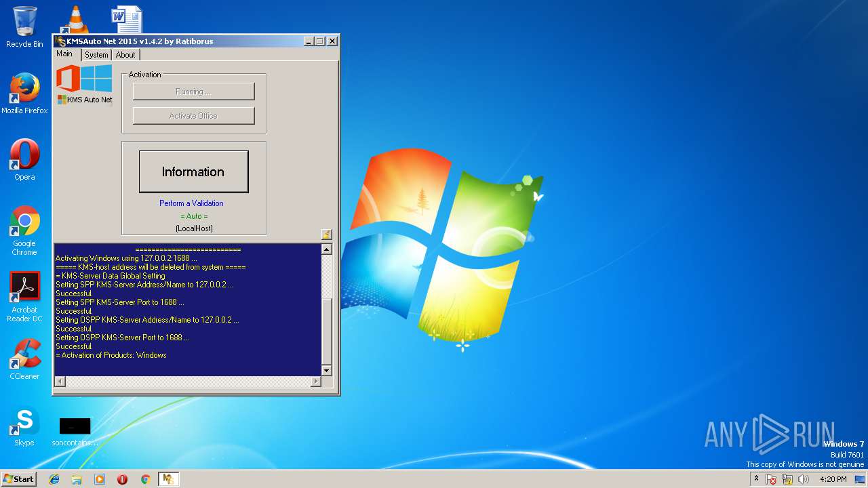Click the log scroll-down arrow
This screenshot has height=488, width=868.
pyautogui.click(x=327, y=370)
